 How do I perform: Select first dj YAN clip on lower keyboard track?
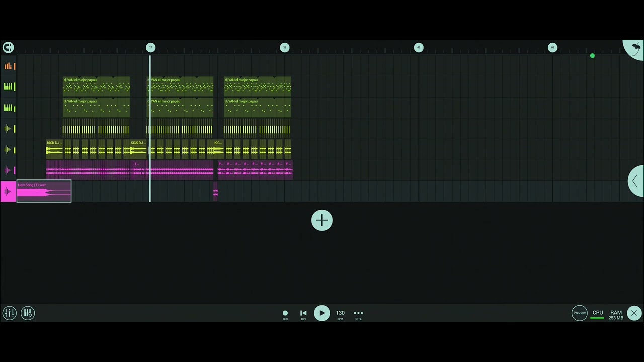[96, 108]
